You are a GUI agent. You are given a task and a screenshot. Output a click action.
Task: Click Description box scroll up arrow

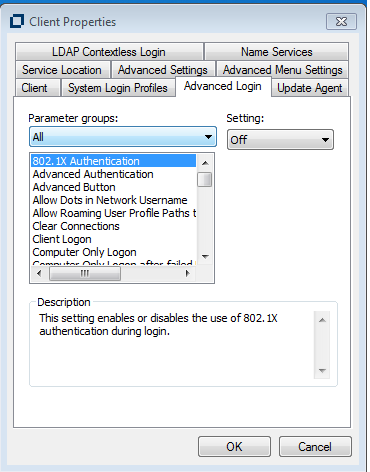pos(322,320)
